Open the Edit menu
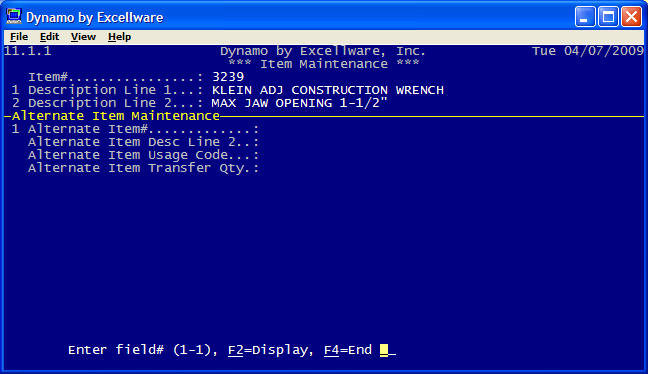The width and height of the screenshot is (648, 374). 49,37
